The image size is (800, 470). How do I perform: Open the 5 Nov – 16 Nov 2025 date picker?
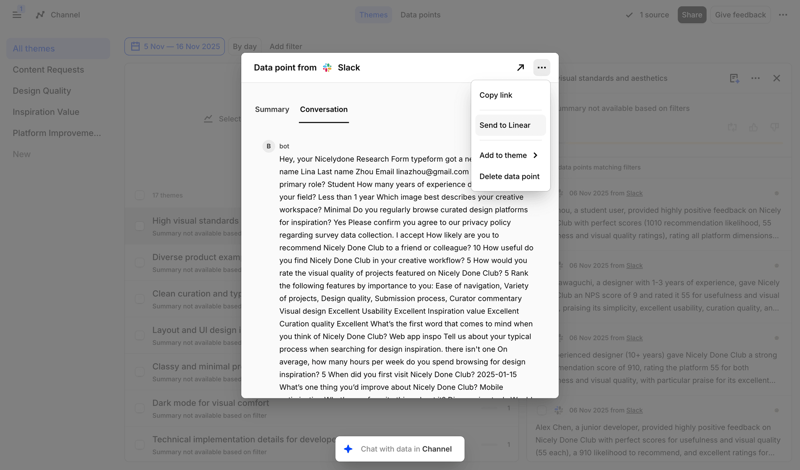pyautogui.click(x=174, y=46)
